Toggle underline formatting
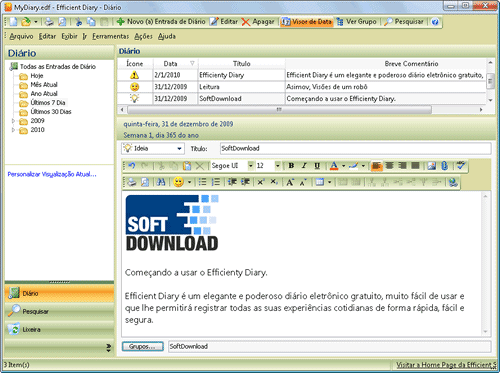This screenshot has width=500, height=373. (317, 166)
